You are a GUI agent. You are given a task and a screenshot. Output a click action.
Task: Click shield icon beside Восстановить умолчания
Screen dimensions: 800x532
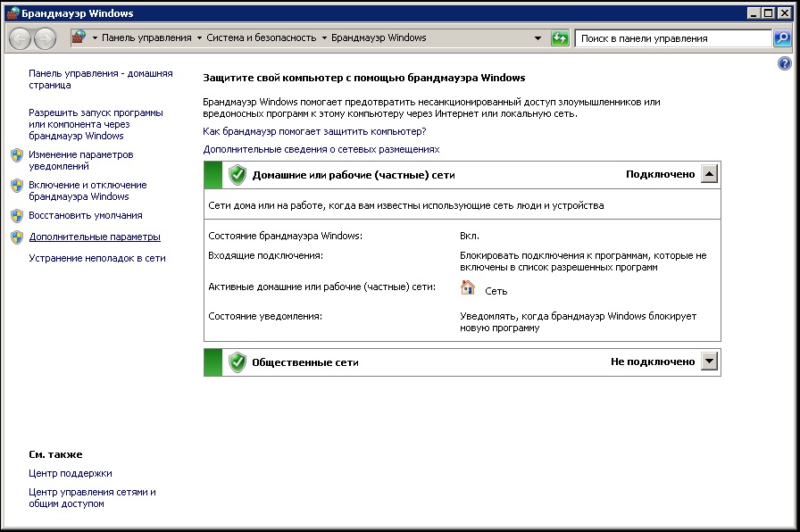click(17, 216)
